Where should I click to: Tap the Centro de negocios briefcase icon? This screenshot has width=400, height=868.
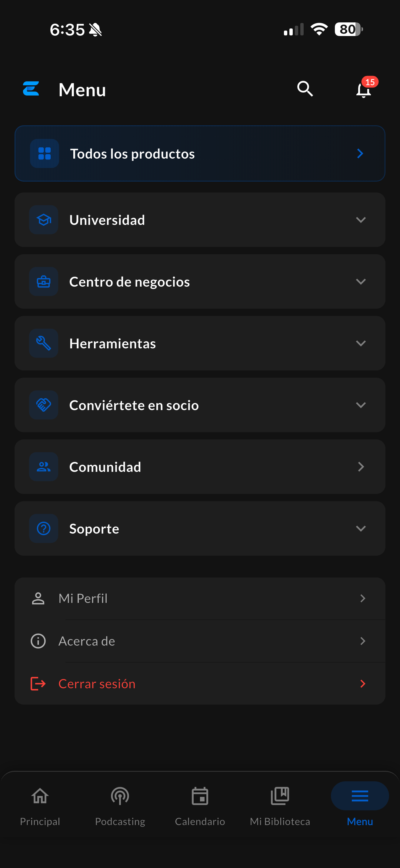[x=44, y=281]
